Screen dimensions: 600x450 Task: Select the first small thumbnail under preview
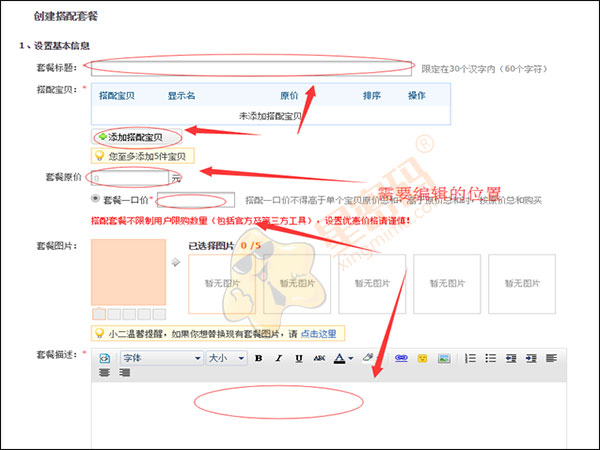coord(99,314)
